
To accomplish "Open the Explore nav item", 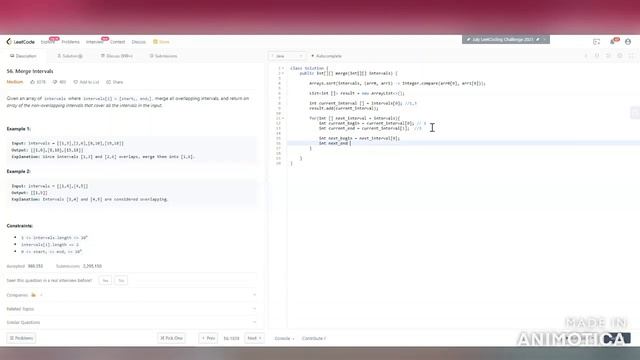I will (x=48, y=42).
